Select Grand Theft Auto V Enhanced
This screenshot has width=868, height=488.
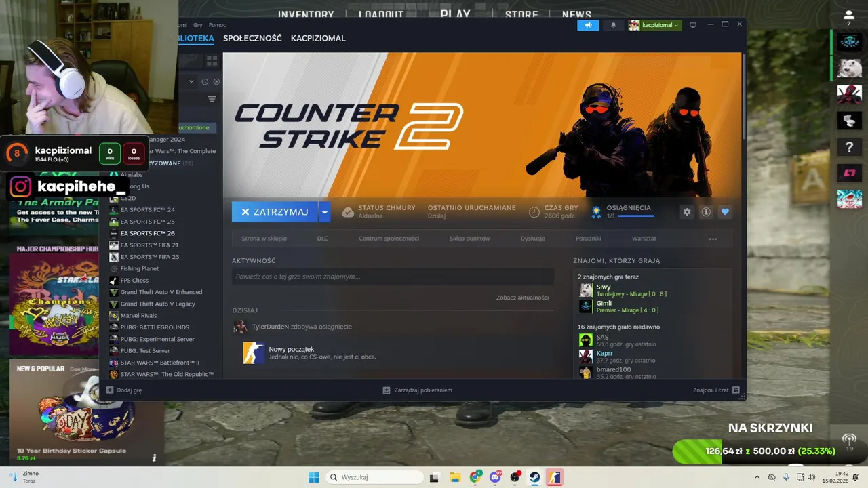pyautogui.click(x=161, y=292)
